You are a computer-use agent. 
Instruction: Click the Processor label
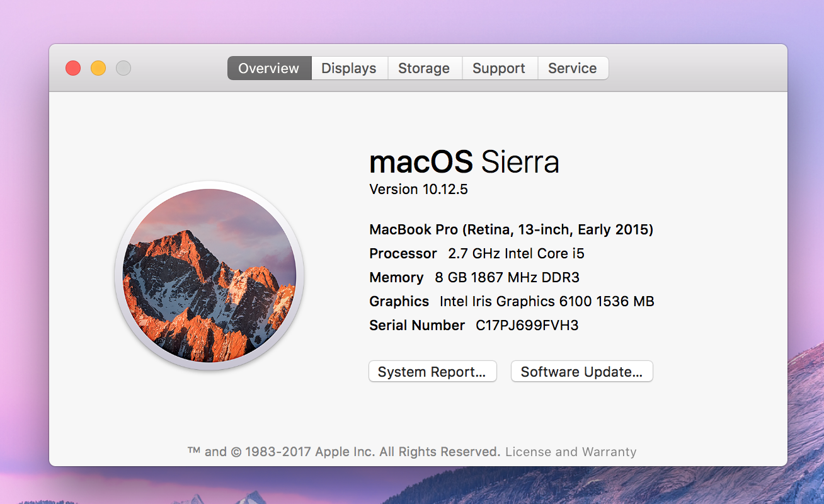(403, 253)
